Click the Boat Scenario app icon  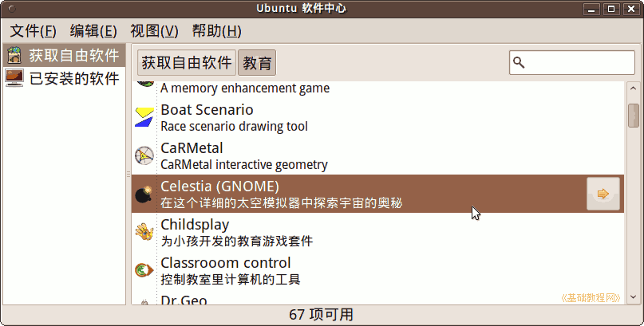tap(144, 117)
